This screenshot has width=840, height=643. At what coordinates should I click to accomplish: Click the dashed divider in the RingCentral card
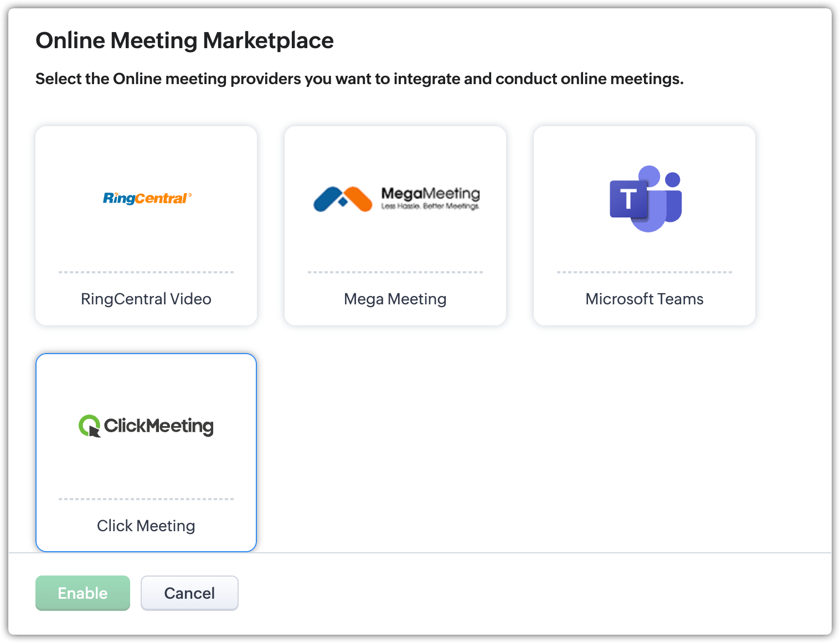click(x=146, y=272)
